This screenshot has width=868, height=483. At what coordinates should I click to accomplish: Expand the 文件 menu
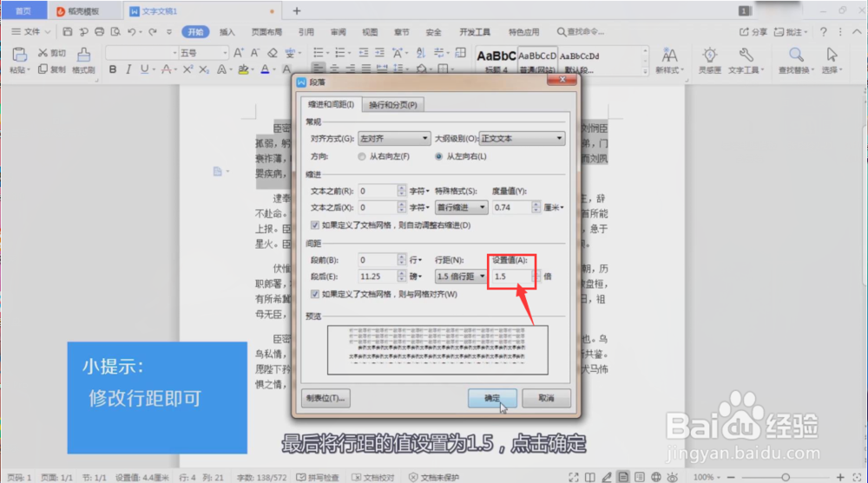tap(31, 31)
